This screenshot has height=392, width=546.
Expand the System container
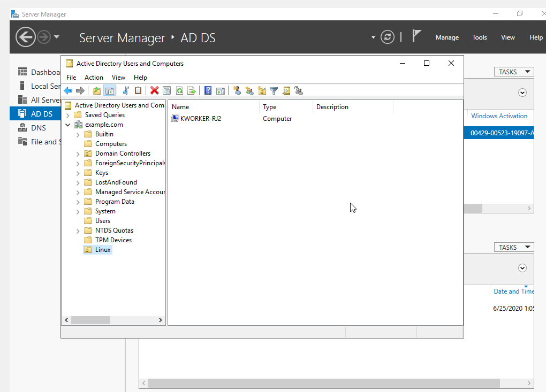tap(78, 211)
